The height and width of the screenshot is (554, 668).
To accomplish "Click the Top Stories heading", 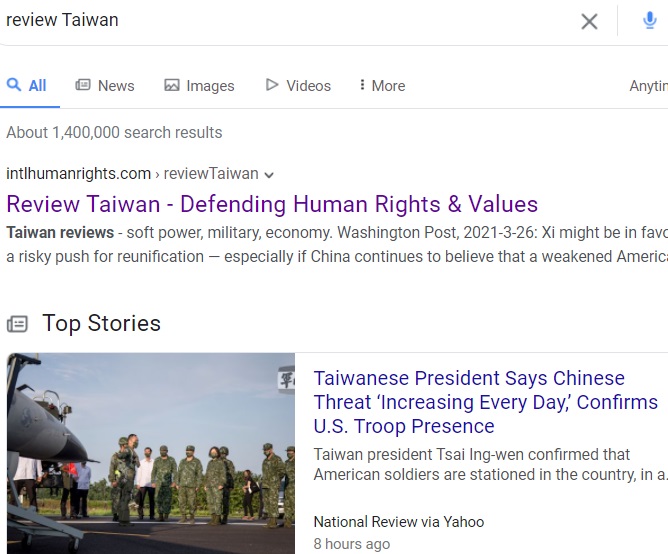I will point(101,323).
